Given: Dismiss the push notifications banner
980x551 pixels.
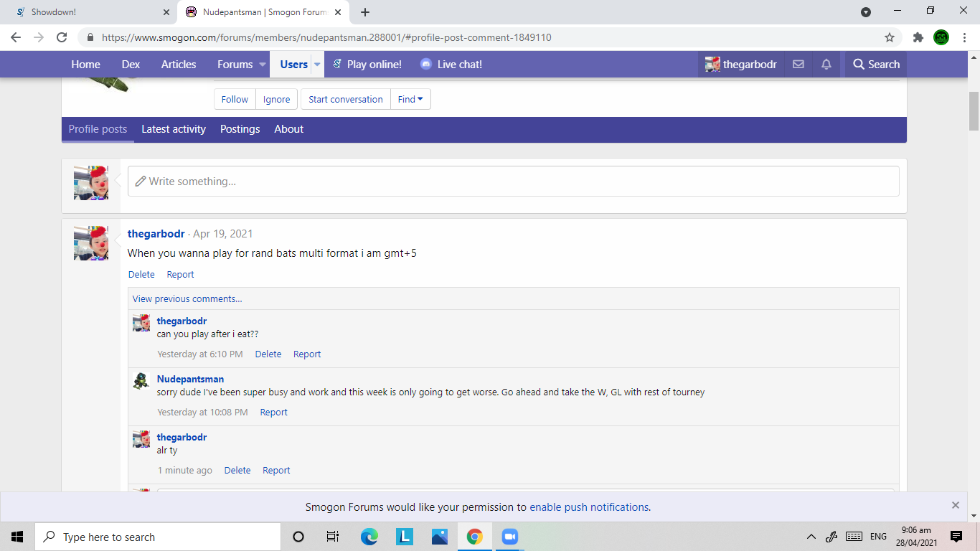Looking at the screenshot, I should (956, 505).
